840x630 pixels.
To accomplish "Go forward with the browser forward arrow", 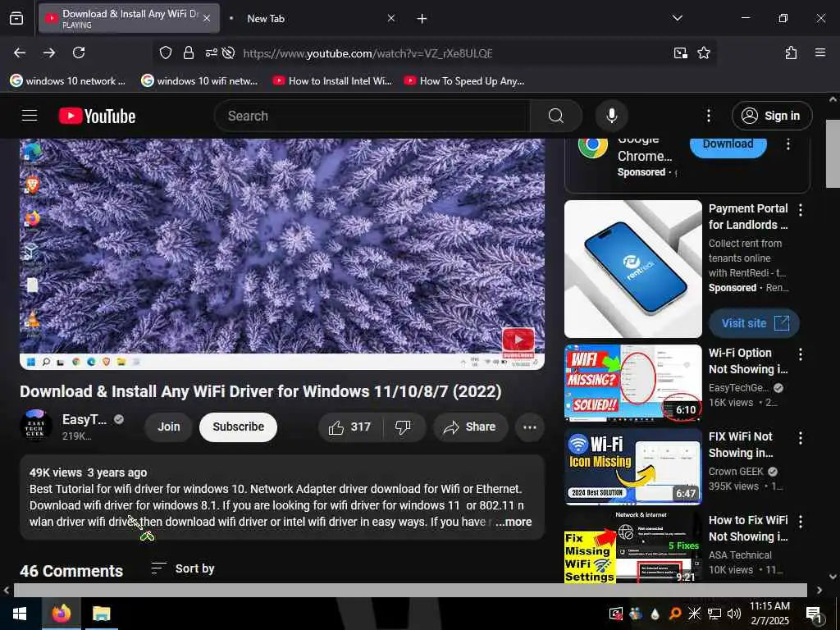I will 49,52.
